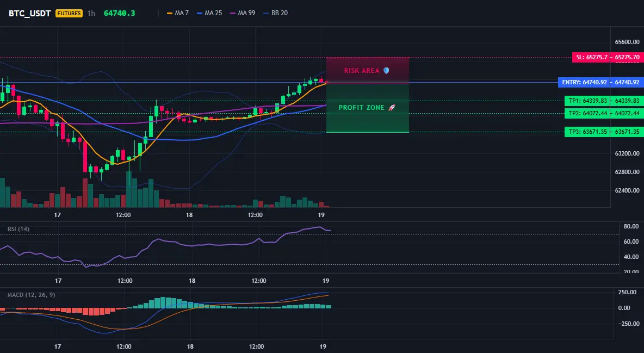Viewport: 644px width, 353px height.
Task: Toggle the MA 99 legend indicator
Action: tap(243, 13)
